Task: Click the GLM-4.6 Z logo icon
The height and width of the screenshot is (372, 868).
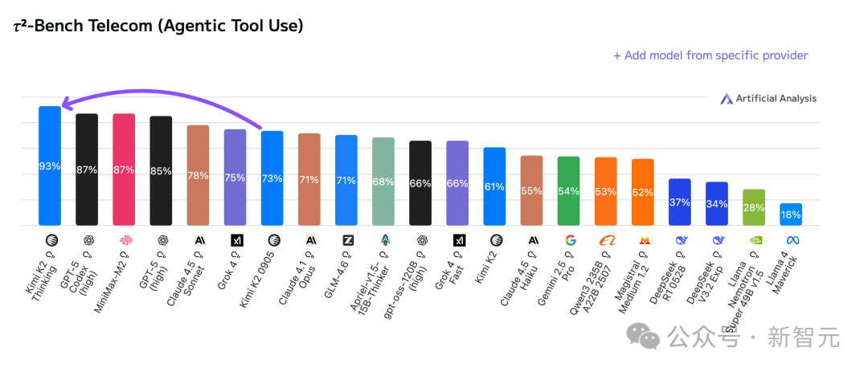Action: [348, 240]
